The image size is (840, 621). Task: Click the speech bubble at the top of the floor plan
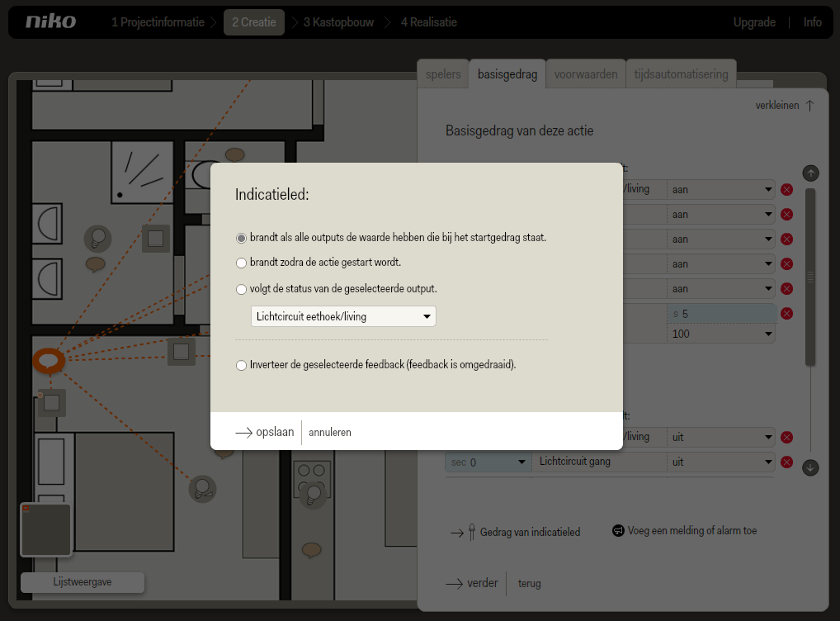pyautogui.click(x=234, y=155)
